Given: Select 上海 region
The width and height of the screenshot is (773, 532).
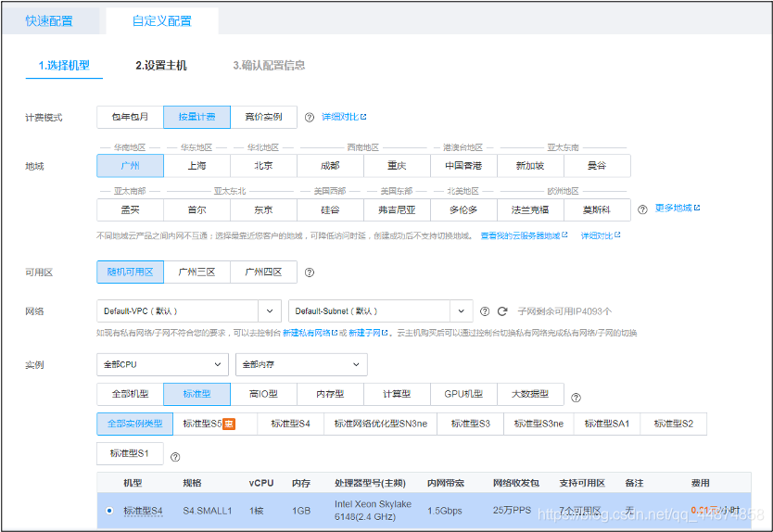Looking at the screenshot, I should 196,166.
